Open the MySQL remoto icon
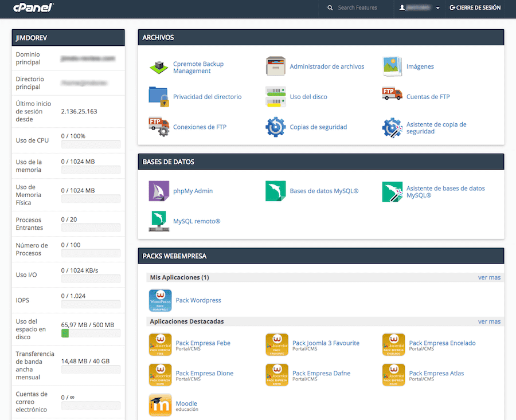Viewport: 516px width, 420px height. pyautogui.click(x=159, y=221)
